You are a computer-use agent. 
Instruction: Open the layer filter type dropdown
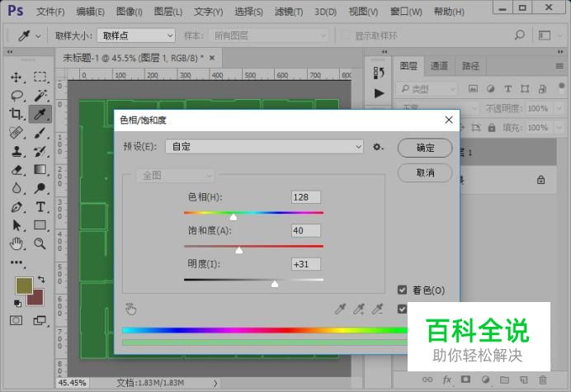click(x=427, y=89)
